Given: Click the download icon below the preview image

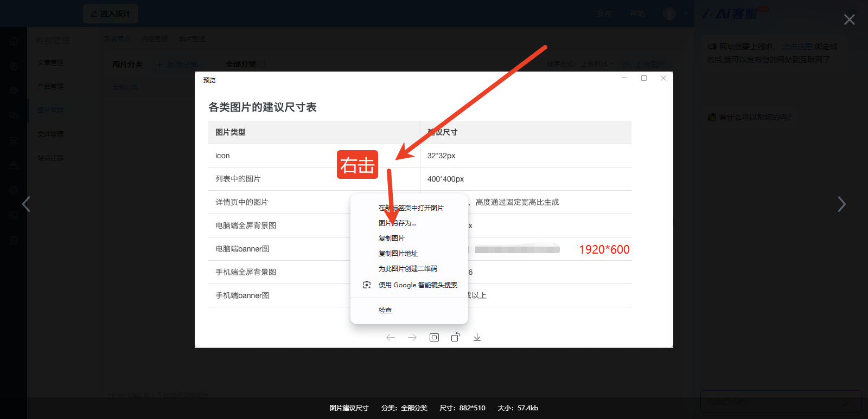Looking at the screenshot, I should tap(477, 337).
